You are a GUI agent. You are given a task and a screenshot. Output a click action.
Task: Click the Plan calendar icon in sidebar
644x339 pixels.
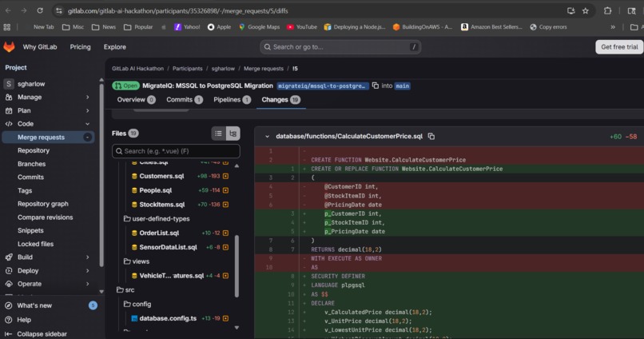pos(9,110)
